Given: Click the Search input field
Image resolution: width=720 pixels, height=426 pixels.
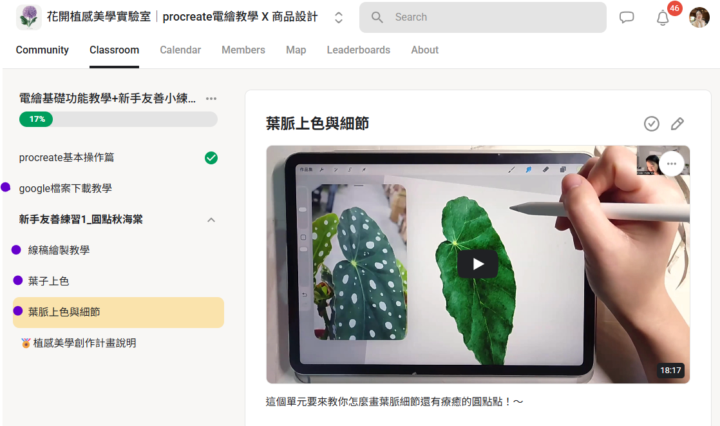Looking at the screenshot, I should click(x=483, y=17).
